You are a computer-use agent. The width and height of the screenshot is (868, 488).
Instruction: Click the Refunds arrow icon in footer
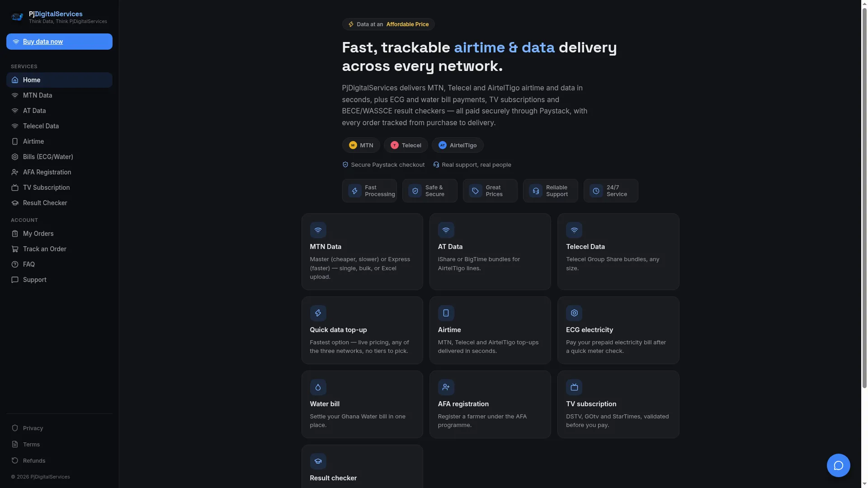tap(15, 460)
